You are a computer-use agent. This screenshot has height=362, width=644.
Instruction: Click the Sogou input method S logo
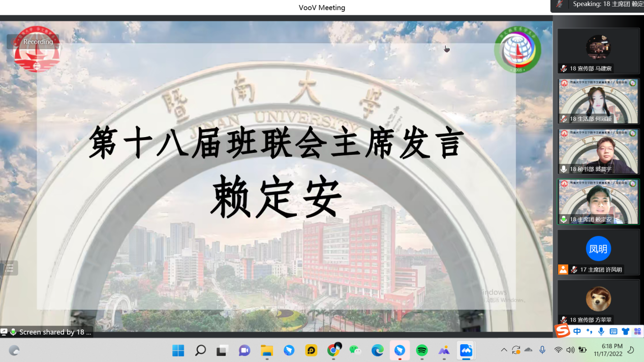coord(562,331)
